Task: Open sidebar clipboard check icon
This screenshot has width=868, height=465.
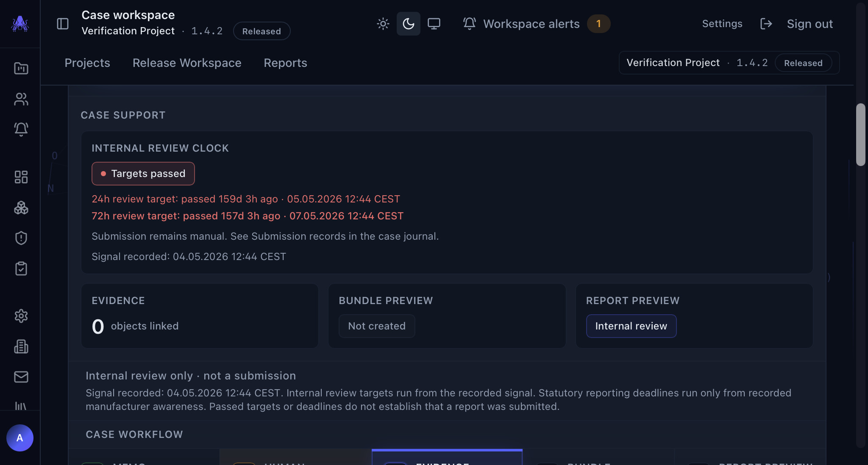Action: pyautogui.click(x=21, y=268)
